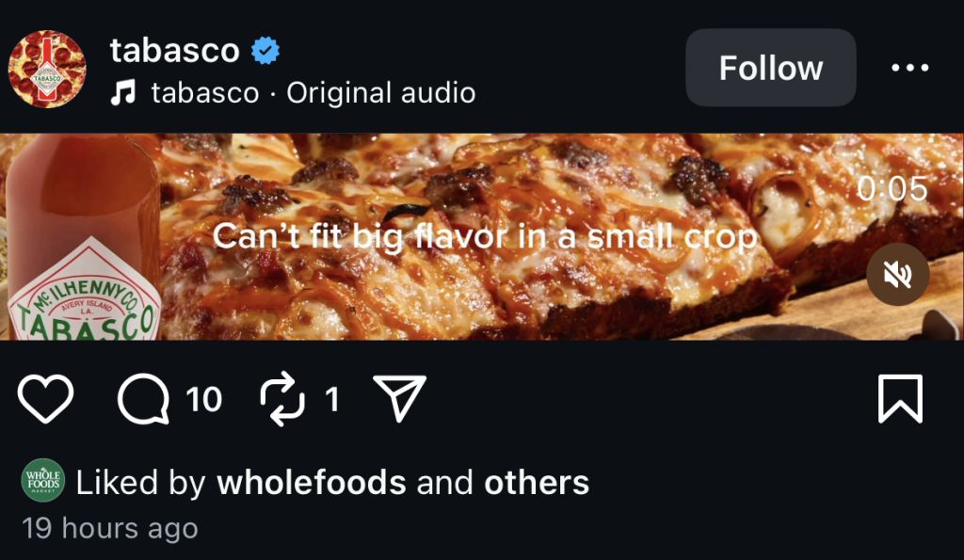Open the "tabasco · Original audio" link

(x=313, y=92)
